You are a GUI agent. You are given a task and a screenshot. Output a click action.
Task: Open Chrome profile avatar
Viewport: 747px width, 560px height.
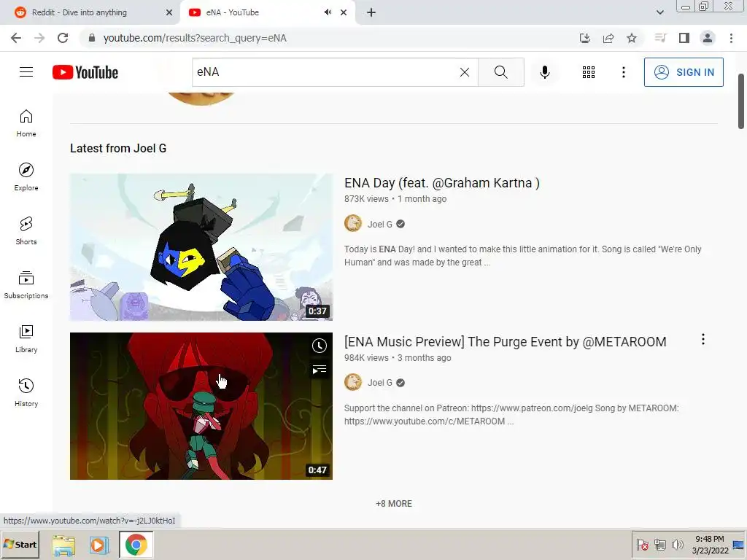(708, 38)
